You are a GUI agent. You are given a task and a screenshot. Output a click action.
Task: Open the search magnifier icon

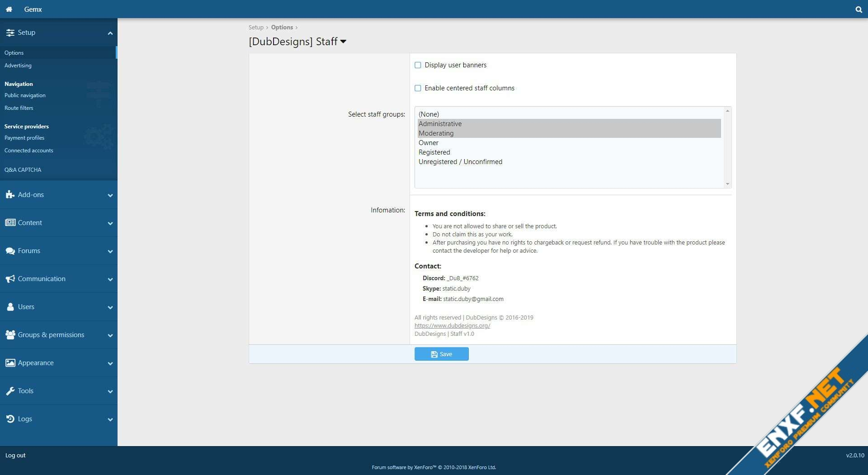coord(859,9)
